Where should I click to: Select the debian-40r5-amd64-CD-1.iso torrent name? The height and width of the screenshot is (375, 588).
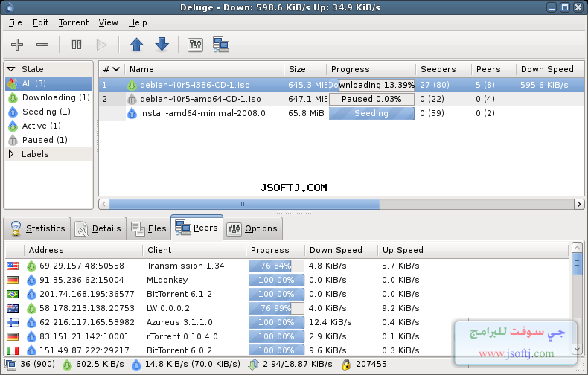(x=200, y=100)
